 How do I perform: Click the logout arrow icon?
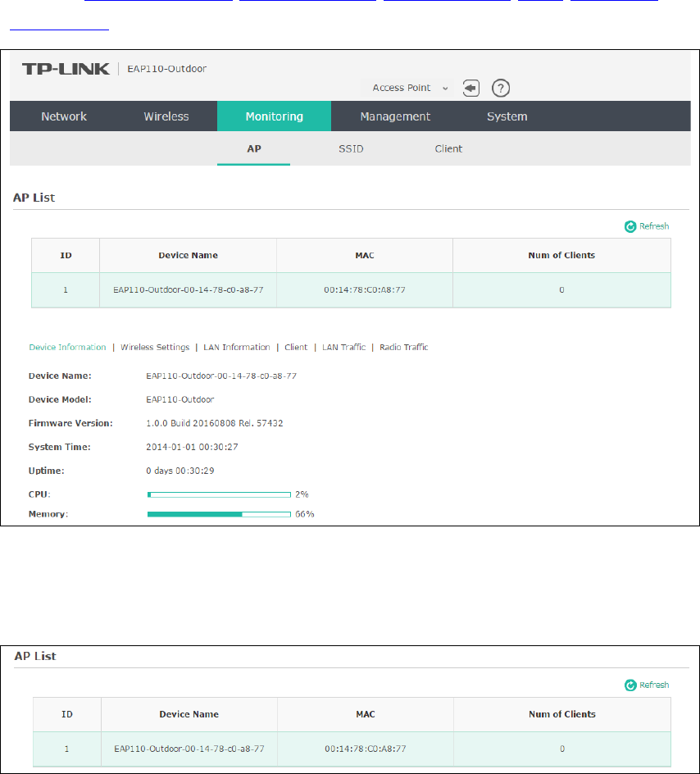coord(471,89)
